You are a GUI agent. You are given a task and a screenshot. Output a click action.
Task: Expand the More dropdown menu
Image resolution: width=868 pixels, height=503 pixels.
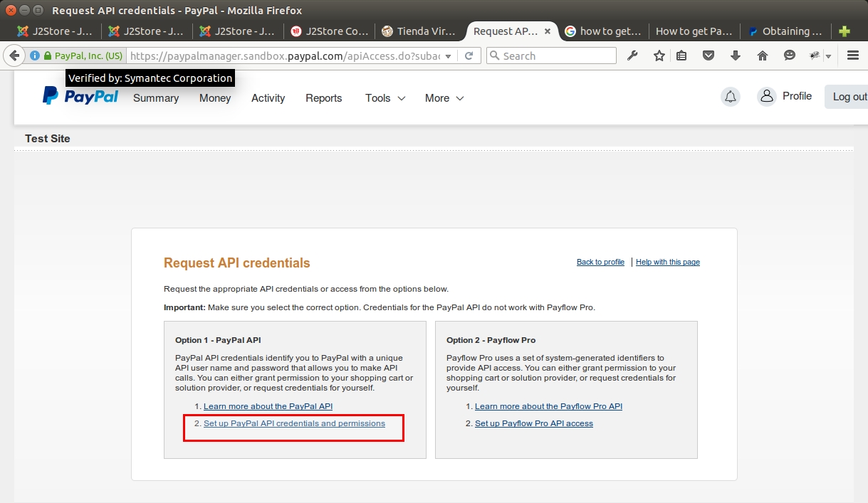click(x=444, y=98)
